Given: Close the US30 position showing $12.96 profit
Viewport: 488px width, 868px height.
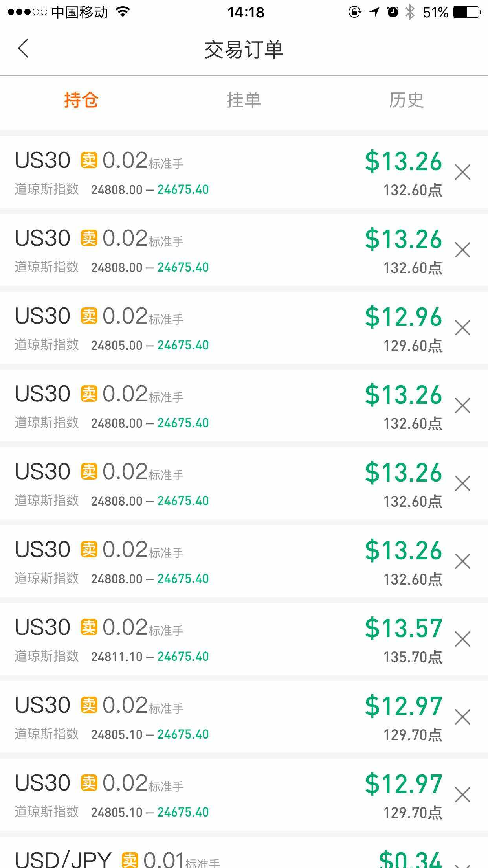Looking at the screenshot, I should coord(462,328).
